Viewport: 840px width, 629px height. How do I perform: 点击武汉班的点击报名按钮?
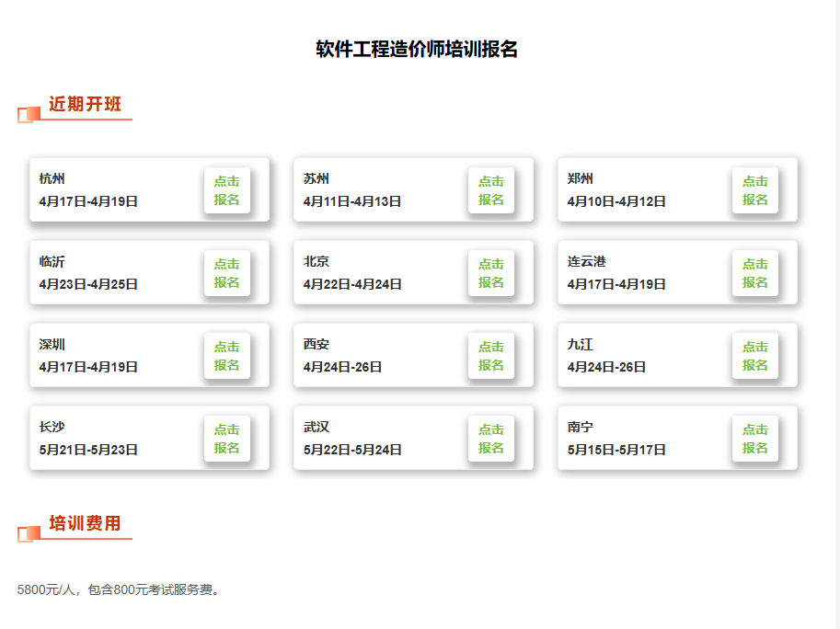[x=492, y=438]
